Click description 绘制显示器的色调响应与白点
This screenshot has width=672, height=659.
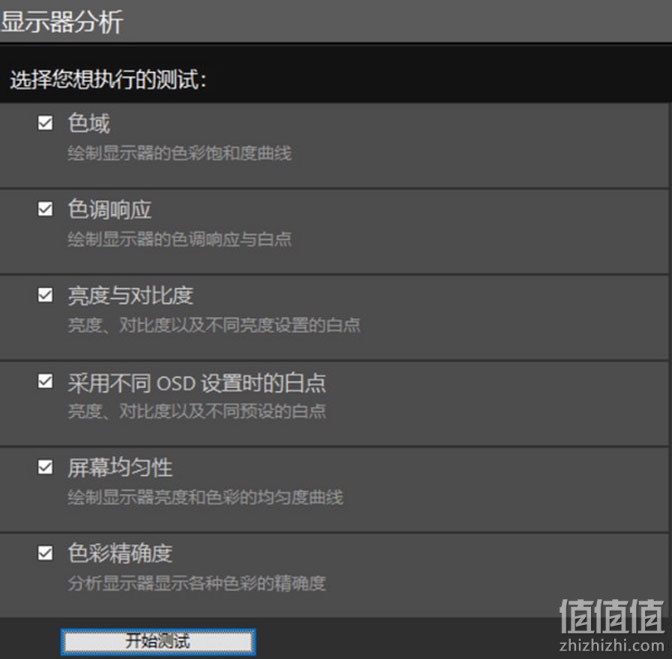180,239
